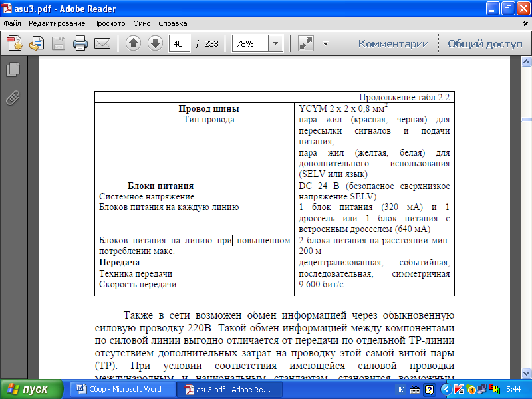Click the clock showing 5:44
The height and width of the screenshot is (399, 532).
coord(513,389)
